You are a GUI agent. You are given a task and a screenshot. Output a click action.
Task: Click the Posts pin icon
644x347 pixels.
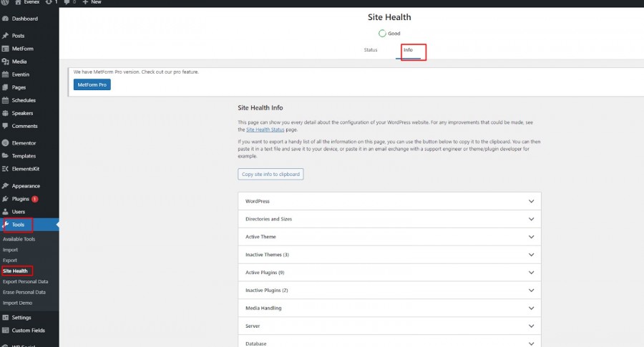coord(5,36)
